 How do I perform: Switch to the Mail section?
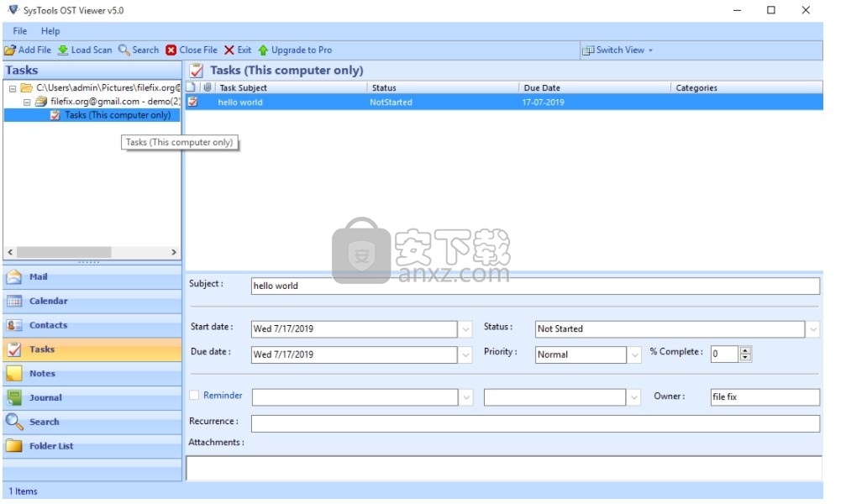point(92,277)
